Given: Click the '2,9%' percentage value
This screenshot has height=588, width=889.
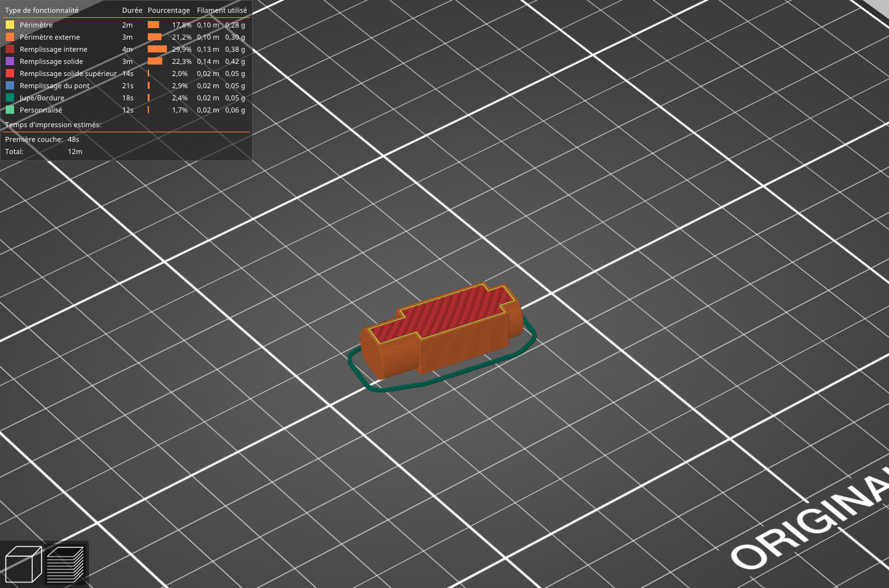Looking at the screenshot, I should coord(180,86).
